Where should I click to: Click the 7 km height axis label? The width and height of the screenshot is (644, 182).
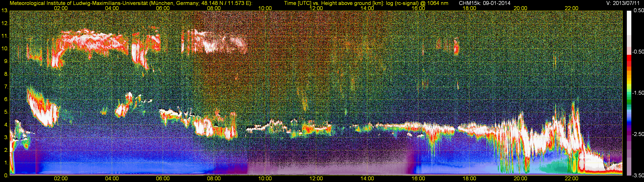point(6,87)
